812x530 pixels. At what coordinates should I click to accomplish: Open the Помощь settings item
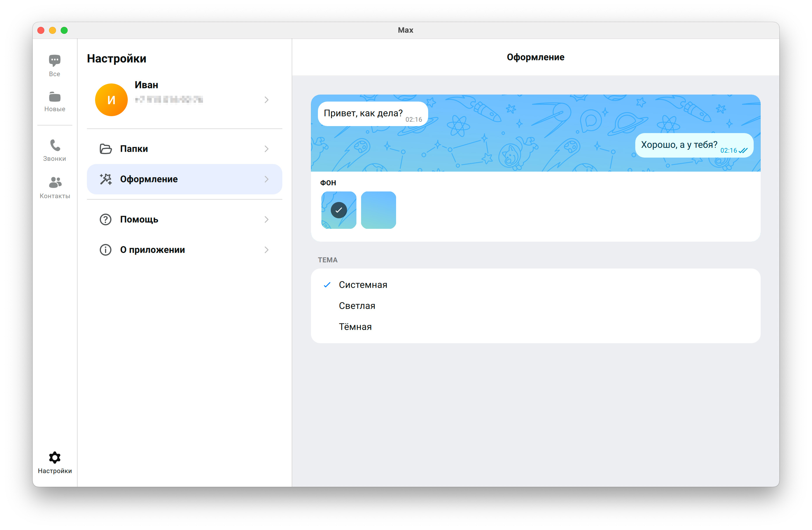pos(185,219)
